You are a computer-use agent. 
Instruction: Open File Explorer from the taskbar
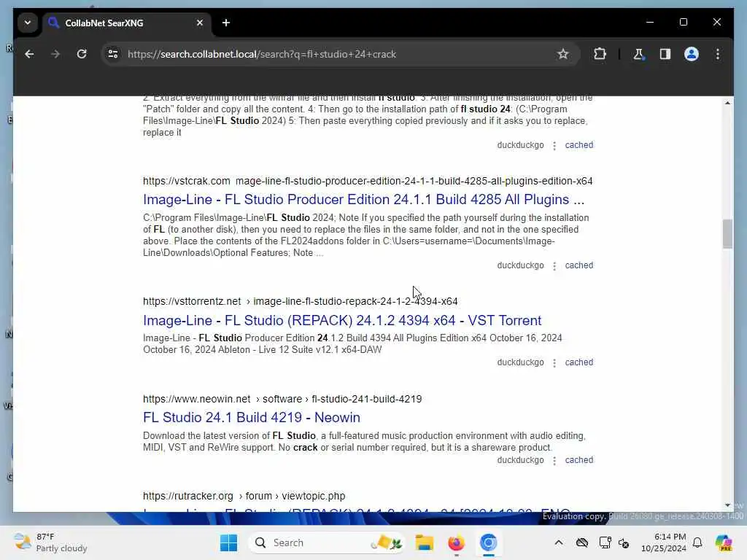[x=424, y=542]
